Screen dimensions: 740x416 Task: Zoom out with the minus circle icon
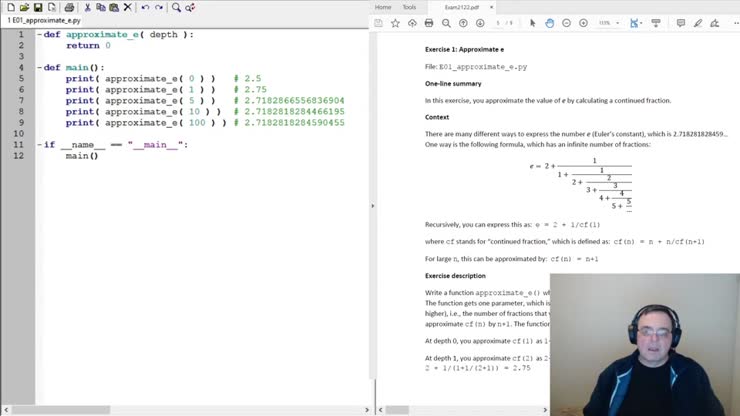tap(567, 23)
